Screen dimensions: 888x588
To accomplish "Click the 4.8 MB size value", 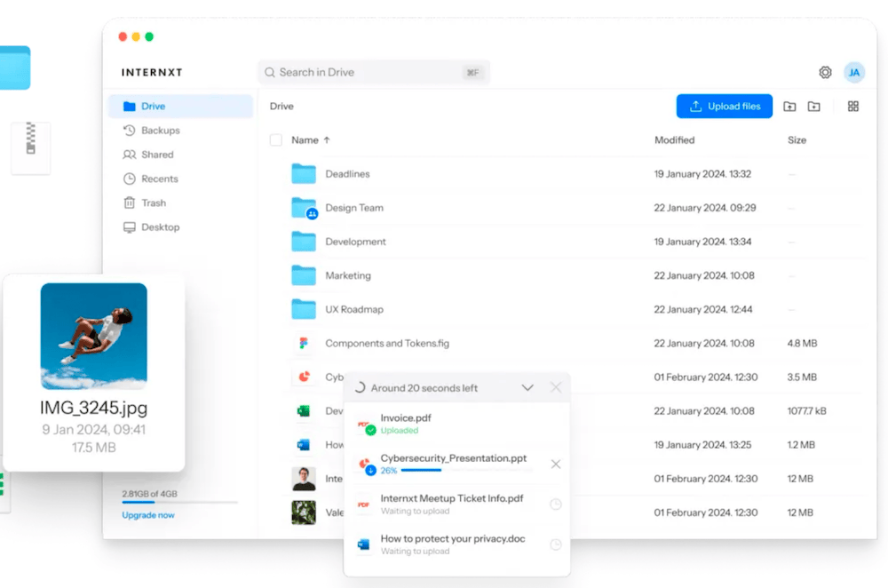I will pyautogui.click(x=802, y=343).
